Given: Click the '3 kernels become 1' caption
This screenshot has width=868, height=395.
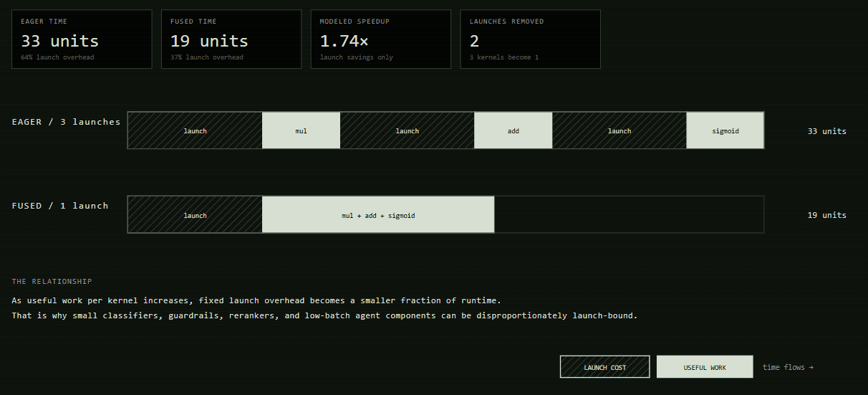Looking at the screenshot, I should (504, 57).
